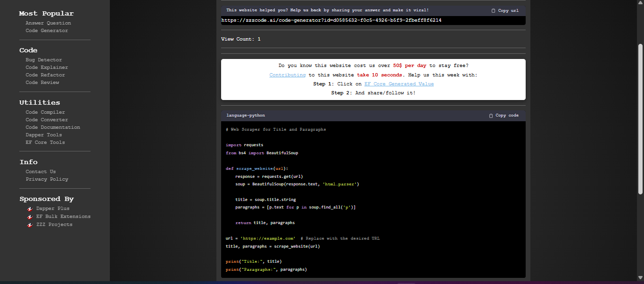Open the Code Converter utility
The width and height of the screenshot is (644, 284).
(47, 120)
